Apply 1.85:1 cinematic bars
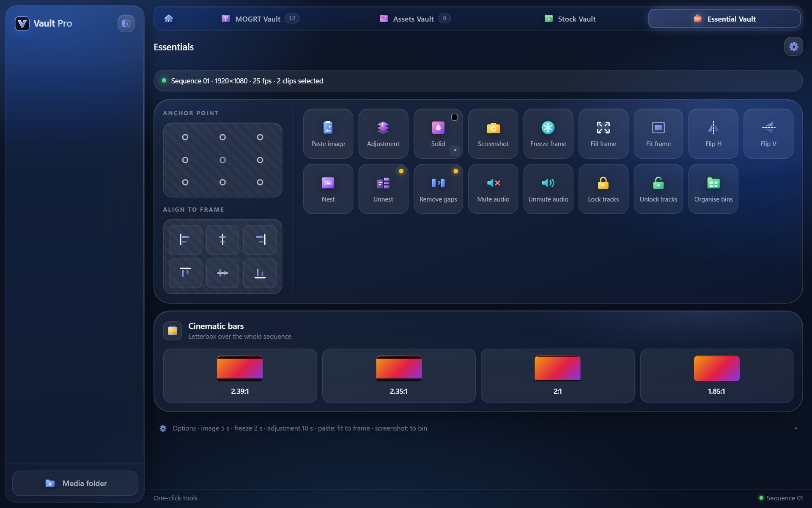The image size is (812, 508). tap(716, 375)
